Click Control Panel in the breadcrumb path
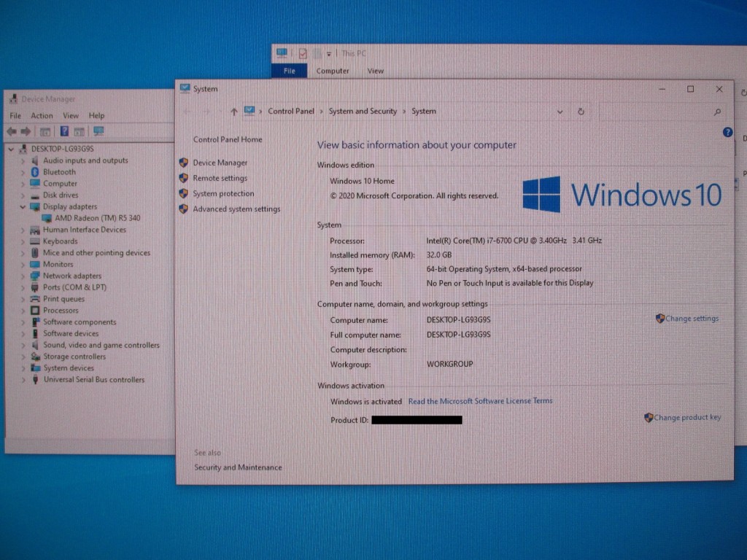The width and height of the screenshot is (747, 560). pos(291,112)
